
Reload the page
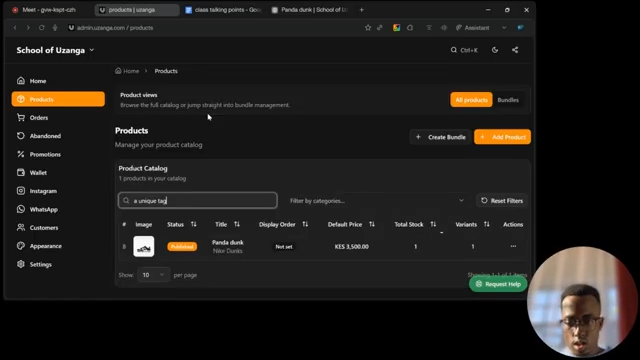tap(42, 28)
